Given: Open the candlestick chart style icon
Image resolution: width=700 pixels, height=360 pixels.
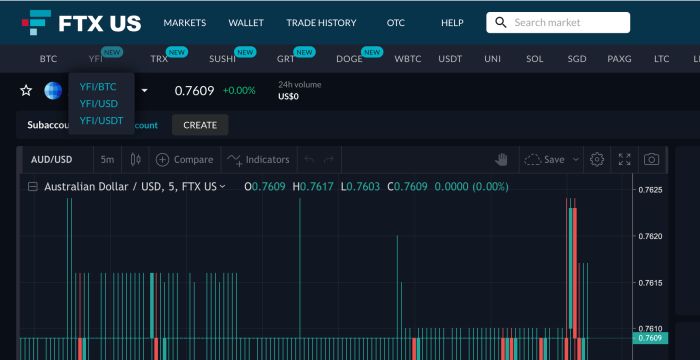Looking at the screenshot, I should (136, 159).
